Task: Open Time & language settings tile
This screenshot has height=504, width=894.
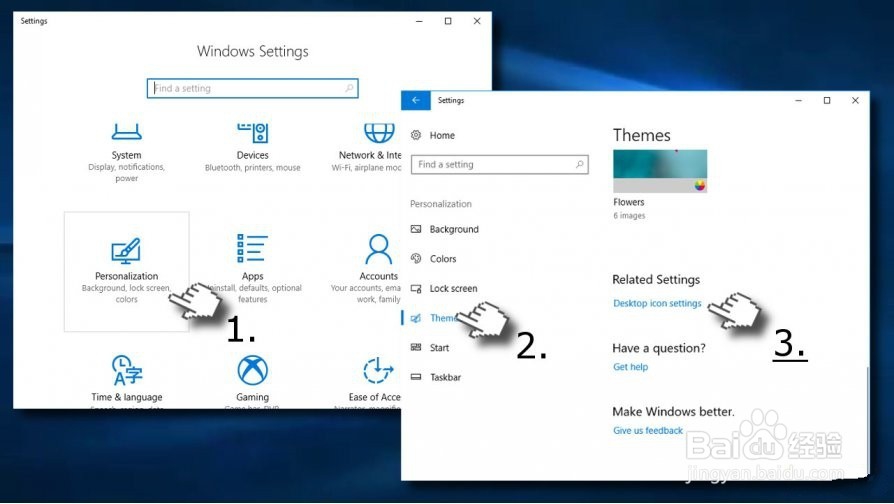Action: (127, 380)
